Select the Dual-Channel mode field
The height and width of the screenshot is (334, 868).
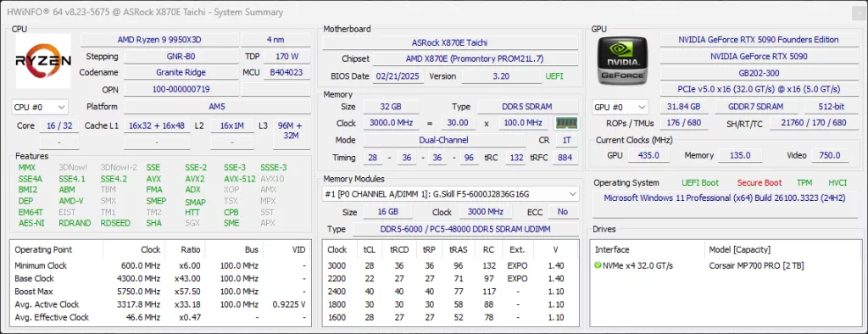click(x=444, y=140)
